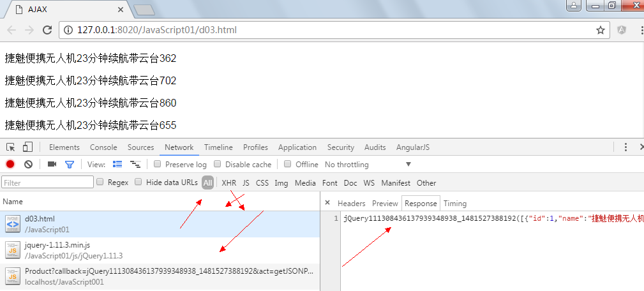The height and width of the screenshot is (291, 644).
Task: Close the request details pane
Action: [327, 203]
